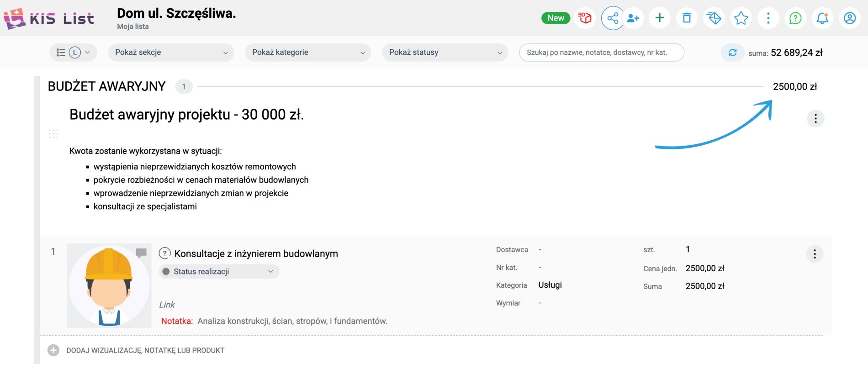
Task: Open the 3D box view icon
Action: point(585,18)
